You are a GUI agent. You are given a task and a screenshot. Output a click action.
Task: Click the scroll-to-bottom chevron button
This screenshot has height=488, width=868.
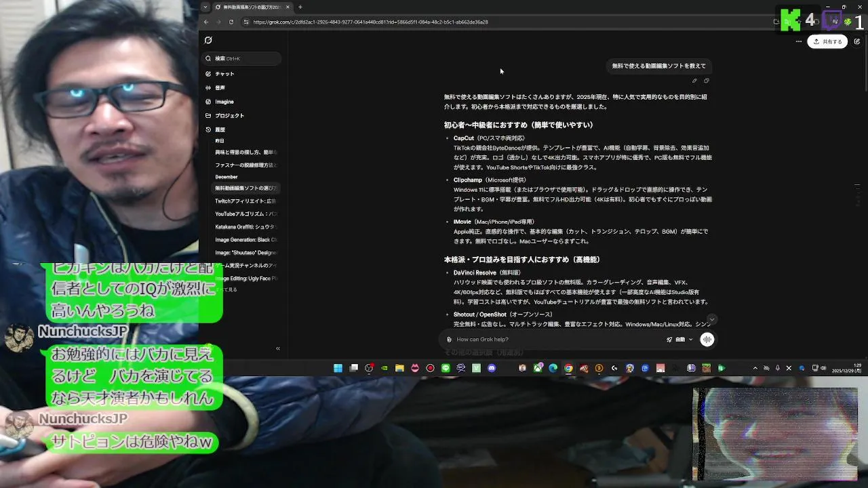pos(711,319)
